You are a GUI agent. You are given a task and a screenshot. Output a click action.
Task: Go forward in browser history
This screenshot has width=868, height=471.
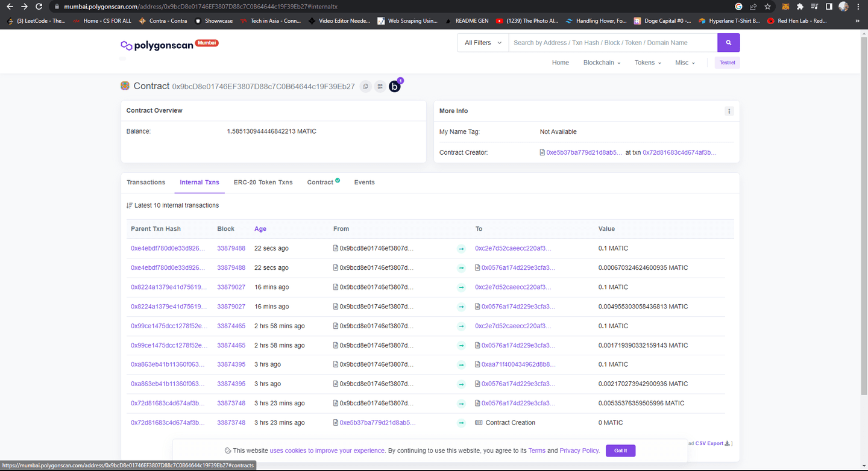24,7
